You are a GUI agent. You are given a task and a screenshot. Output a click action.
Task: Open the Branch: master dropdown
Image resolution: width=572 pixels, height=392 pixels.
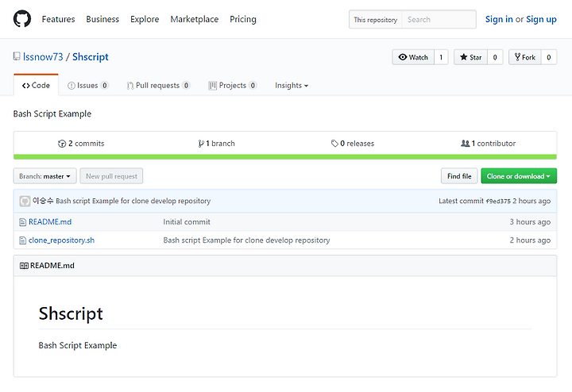[44, 176]
